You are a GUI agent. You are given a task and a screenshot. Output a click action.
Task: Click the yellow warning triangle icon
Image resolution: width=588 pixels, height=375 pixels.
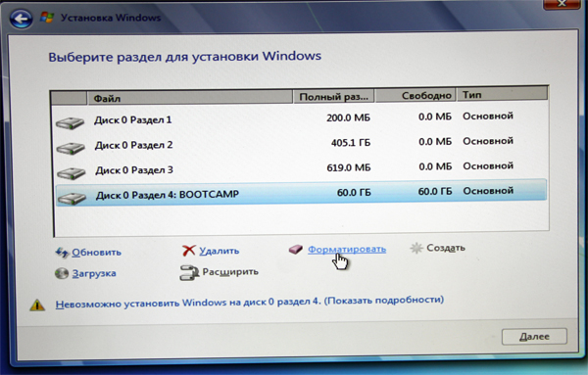pyautogui.click(x=37, y=305)
